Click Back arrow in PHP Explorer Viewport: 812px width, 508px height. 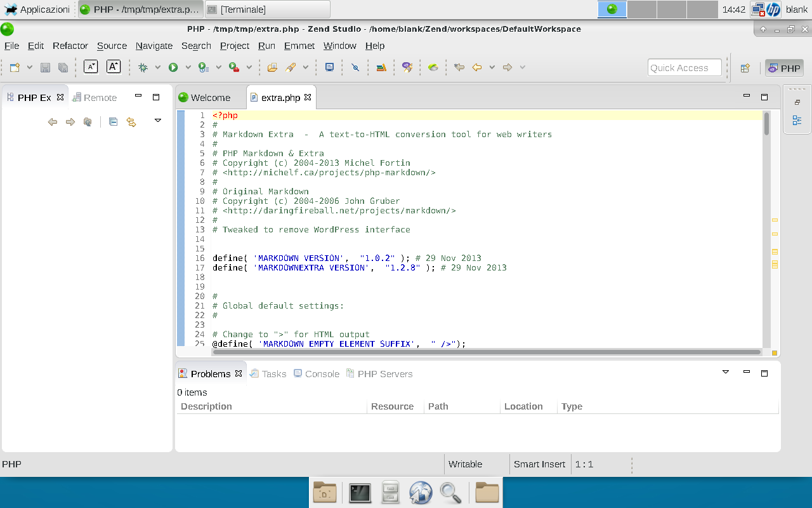[x=53, y=122]
